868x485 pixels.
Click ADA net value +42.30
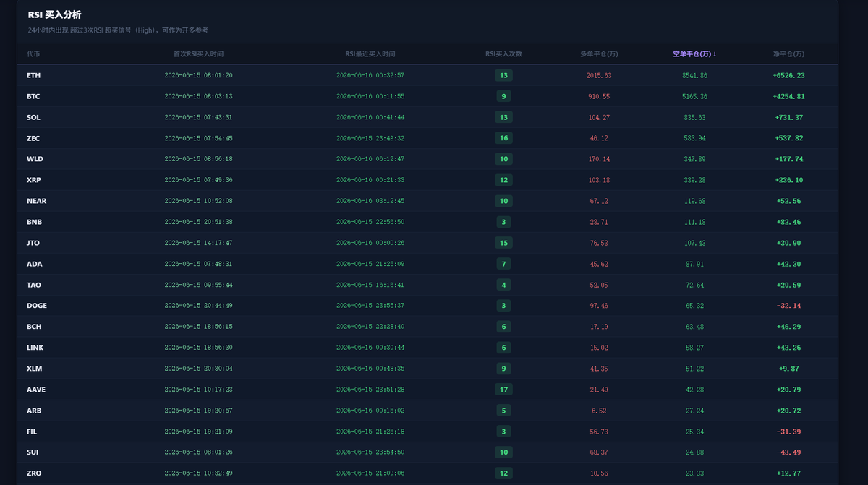pyautogui.click(x=788, y=264)
